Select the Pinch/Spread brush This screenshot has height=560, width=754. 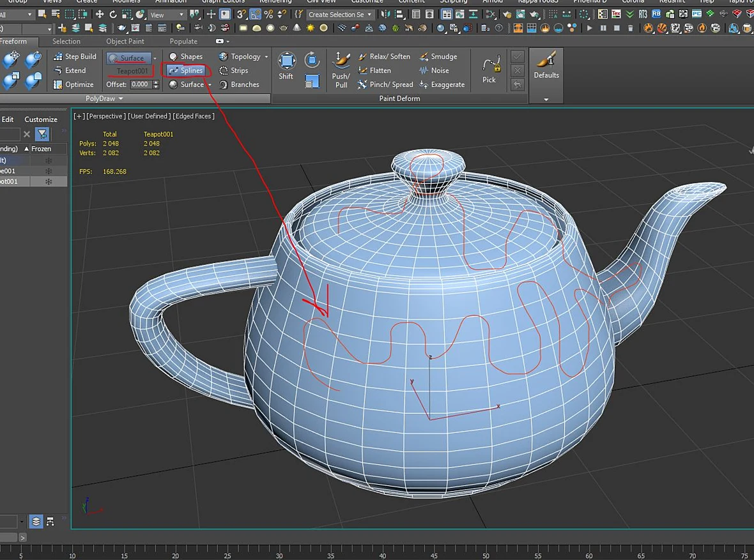click(385, 84)
